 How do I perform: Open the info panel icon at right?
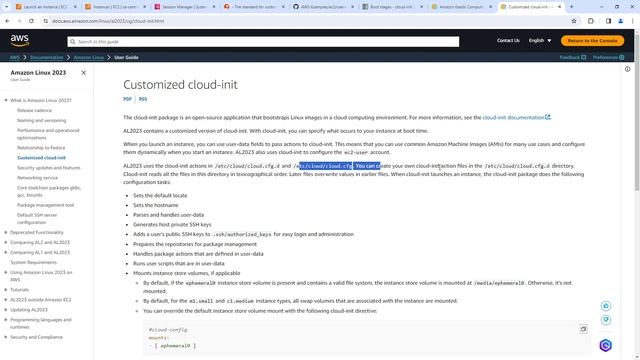627,69
